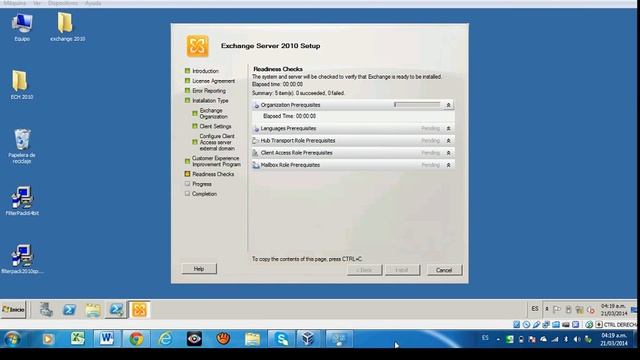Viewport: 640px width, 360px height.
Task: Click the Hub Transport Role row icon
Action: click(256, 141)
